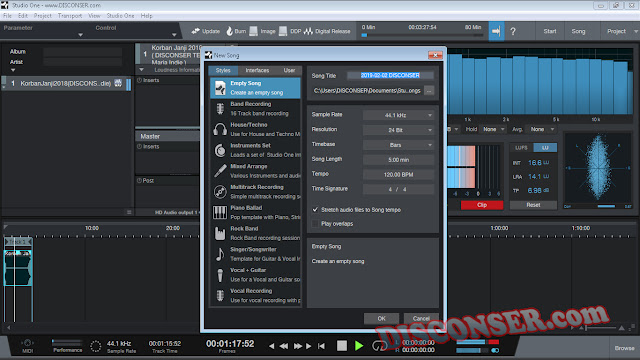Start playback with the green Play button
The height and width of the screenshot is (360, 640).
(x=359, y=346)
